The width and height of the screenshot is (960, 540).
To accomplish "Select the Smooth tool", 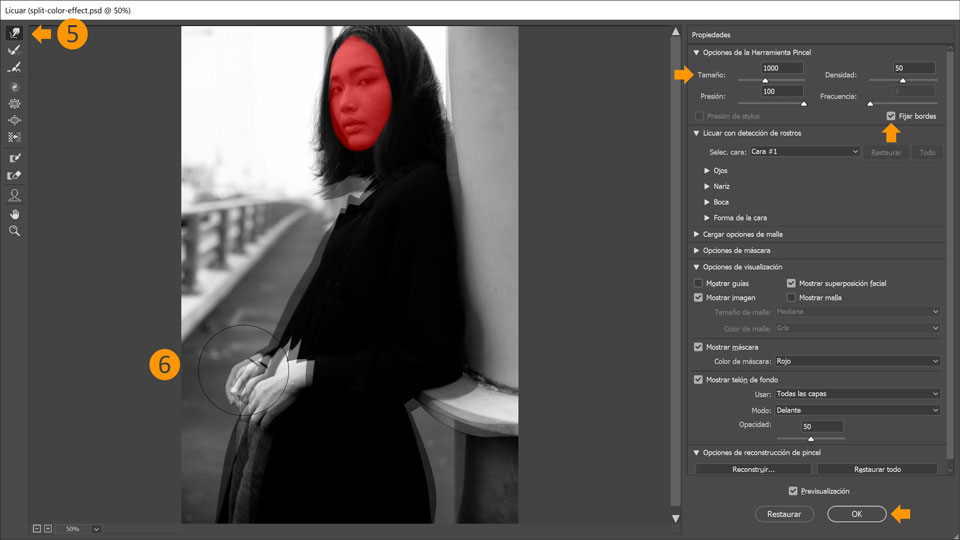I will click(14, 67).
